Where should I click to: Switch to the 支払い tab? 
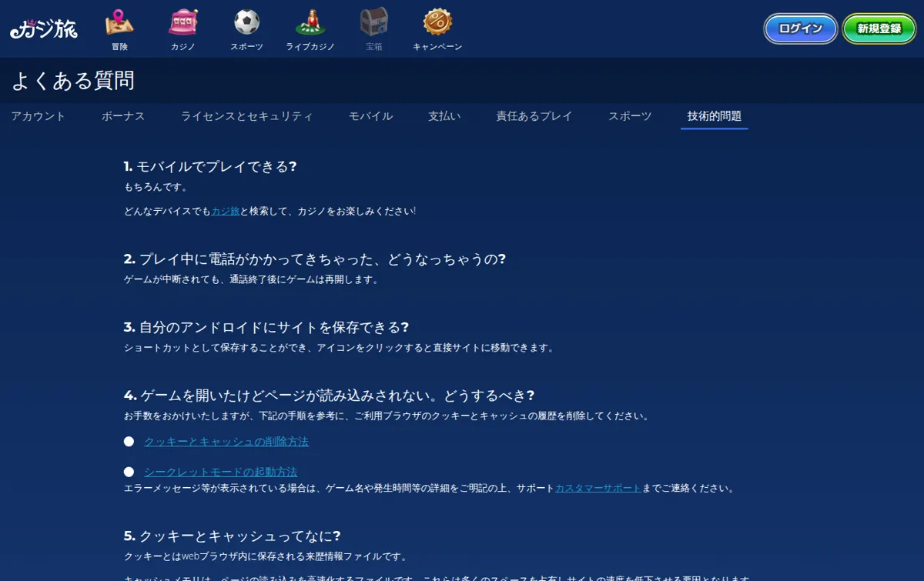tap(445, 116)
